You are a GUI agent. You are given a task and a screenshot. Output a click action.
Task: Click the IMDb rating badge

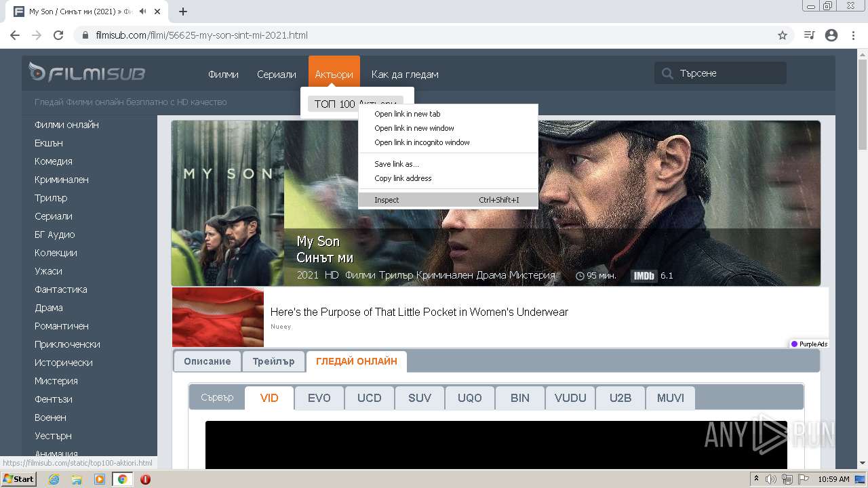pos(644,276)
